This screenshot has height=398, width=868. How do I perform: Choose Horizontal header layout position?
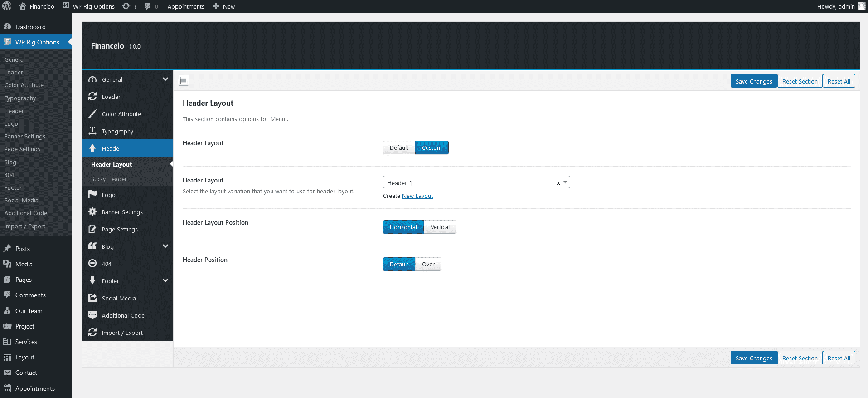403,227
